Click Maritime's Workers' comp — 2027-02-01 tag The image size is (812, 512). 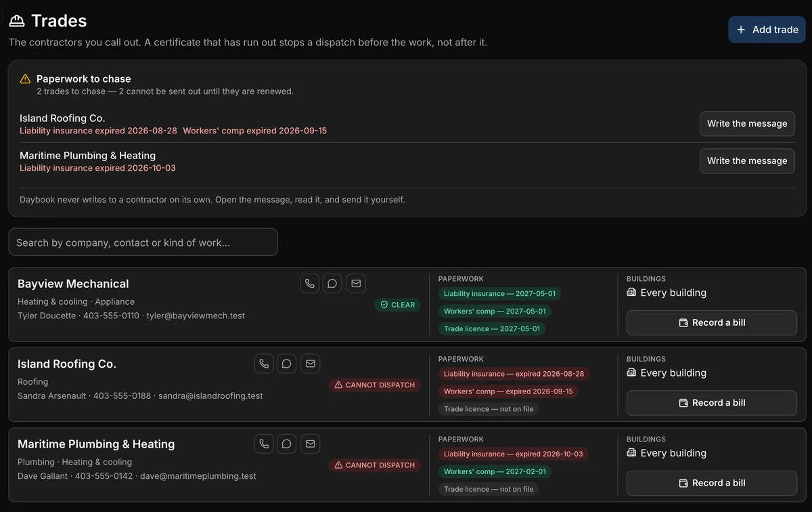[x=495, y=471]
